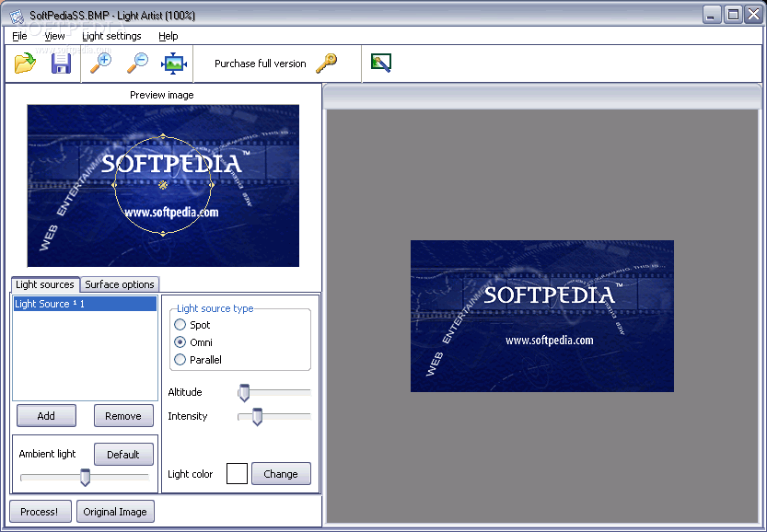767x532 pixels.
Task: Click the Ambient light slider handle
Action: pyautogui.click(x=85, y=477)
